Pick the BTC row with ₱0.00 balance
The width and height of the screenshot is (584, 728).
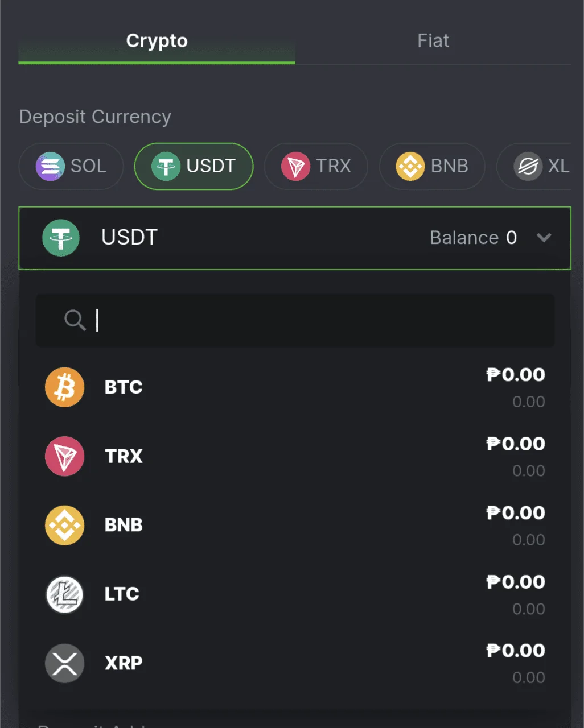pos(295,387)
